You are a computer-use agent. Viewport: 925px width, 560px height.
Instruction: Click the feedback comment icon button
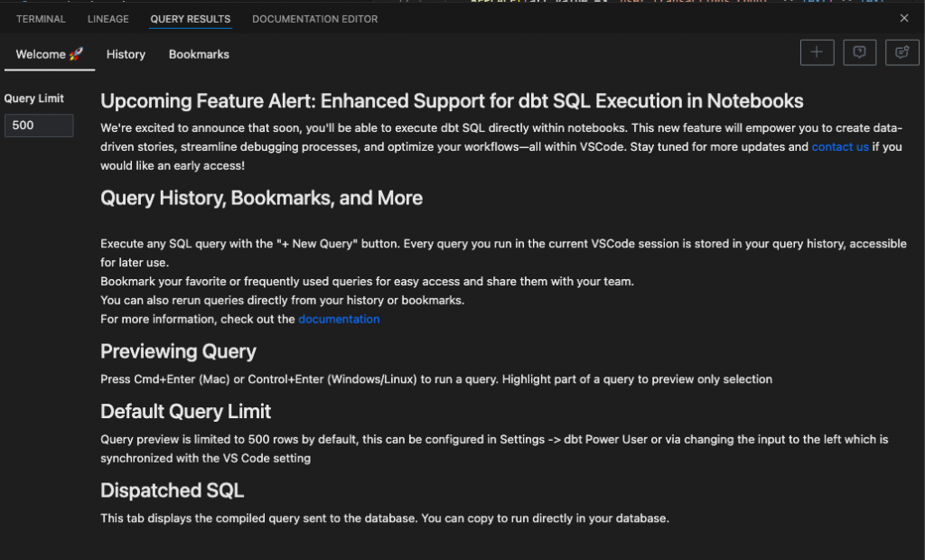click(902, 52)
